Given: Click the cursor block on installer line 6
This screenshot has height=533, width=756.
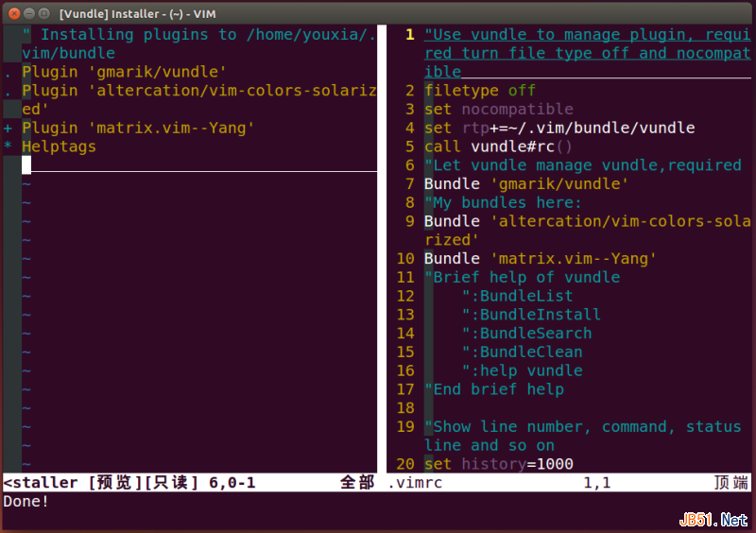Looking at the screenshot, I should coord(26,164).
